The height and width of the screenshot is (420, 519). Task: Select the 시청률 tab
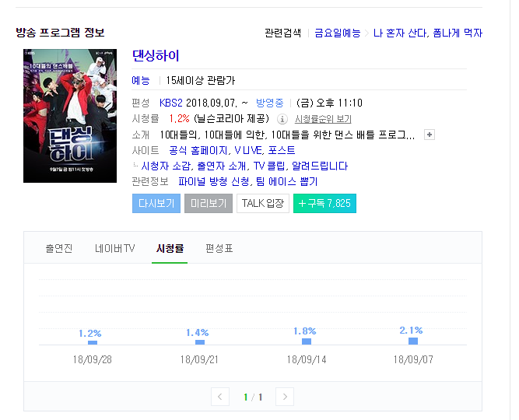170,248
